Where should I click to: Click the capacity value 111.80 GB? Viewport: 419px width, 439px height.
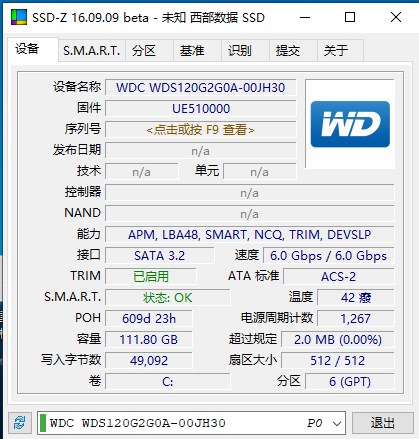pos(149,340)
